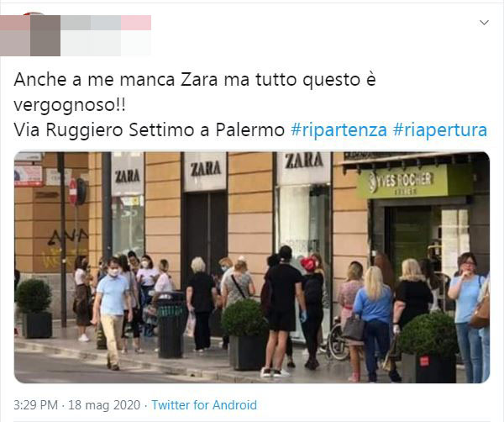The width and height of the screenshot is (504, 422).
Task: Click the person wearing the red hat
Action: [312, 312]
